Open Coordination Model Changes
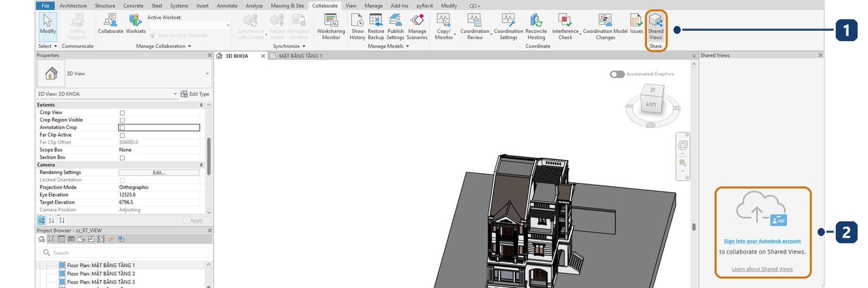868x288 pixels. 605,26
